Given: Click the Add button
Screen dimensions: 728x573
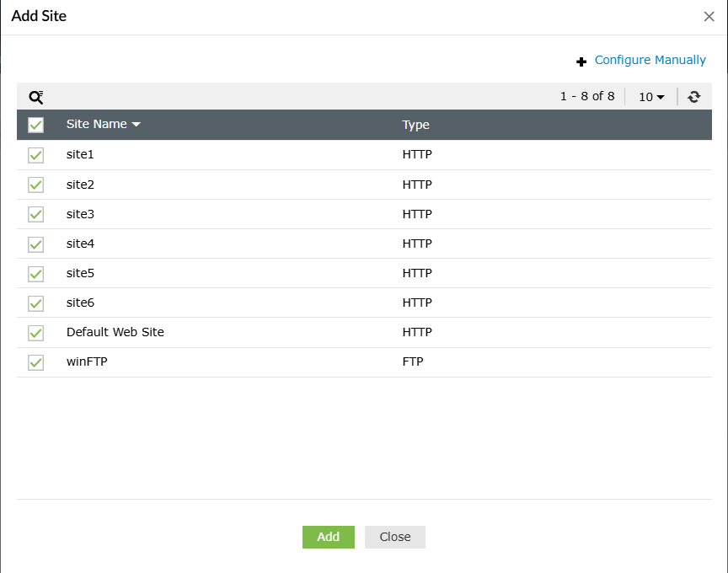Looking at the screenshot, I should point(328,537).
